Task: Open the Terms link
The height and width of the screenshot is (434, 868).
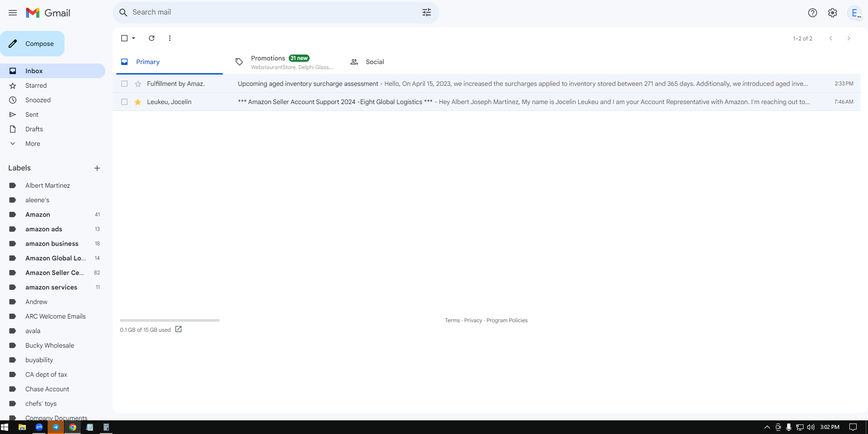Action: (x=452, y=320)
